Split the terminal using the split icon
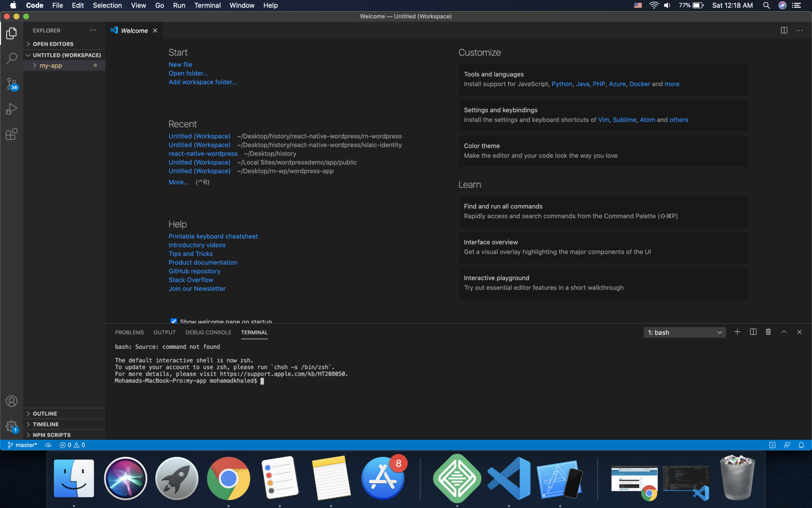The height and width of the screenshot is (508, 812). click(x=753, y=332)
